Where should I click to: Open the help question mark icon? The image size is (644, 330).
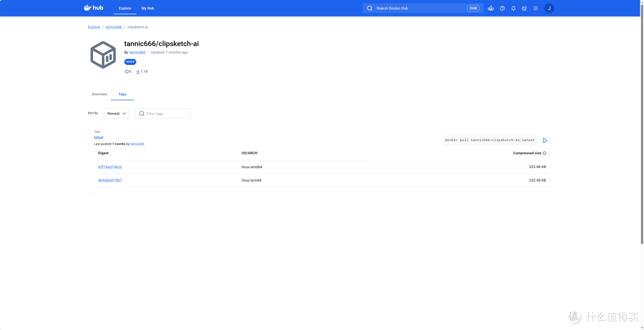pyautogui.click(x=502, y=8)
